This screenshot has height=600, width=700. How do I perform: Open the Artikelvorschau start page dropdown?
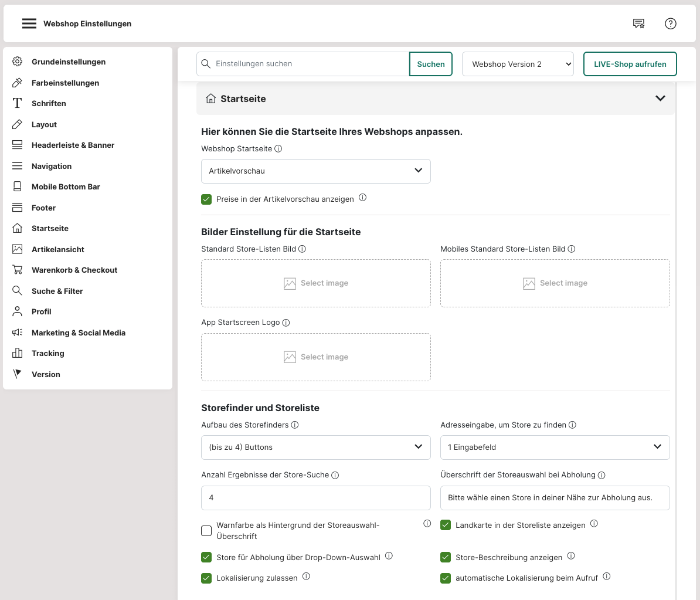coord(315,171)
